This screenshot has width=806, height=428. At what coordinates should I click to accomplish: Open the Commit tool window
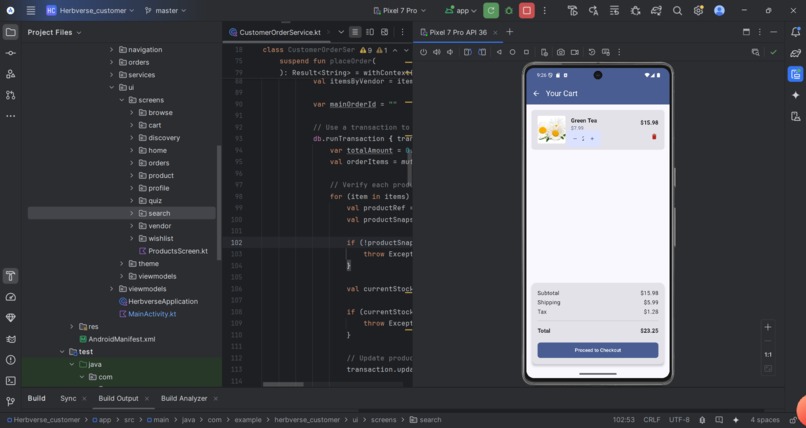pyautogui.click(x=10, y=53)
